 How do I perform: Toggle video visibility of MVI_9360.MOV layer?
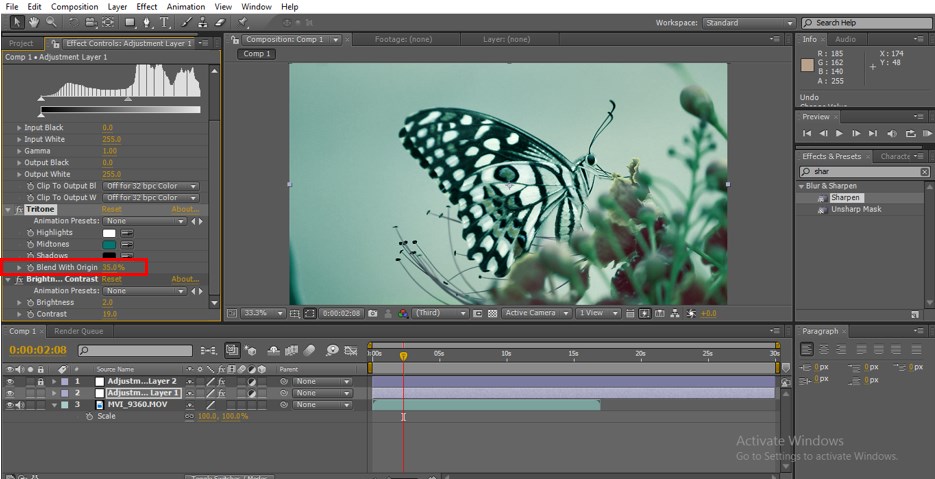tap(10, 405)
